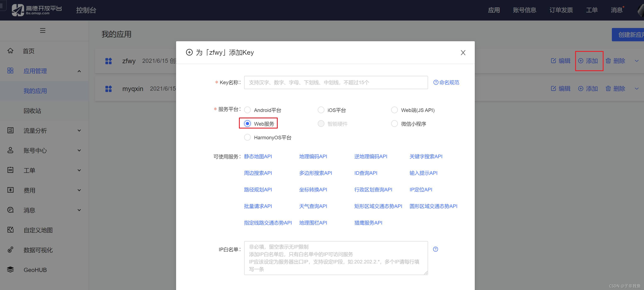Collapse the 应用管理 menu chevron
Viewport: 644px width, 290px height.
pyautogui.click(x=79, y=71)
